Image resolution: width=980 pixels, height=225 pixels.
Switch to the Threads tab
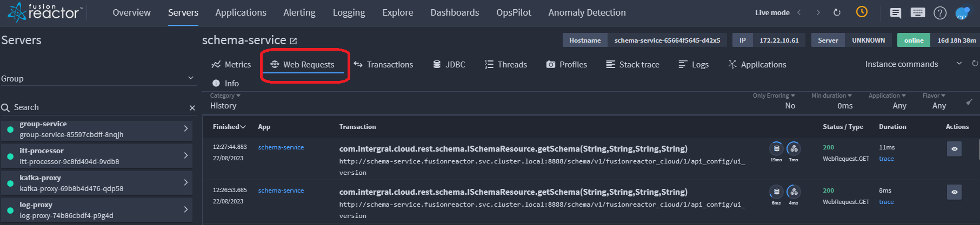coord(506,64)
